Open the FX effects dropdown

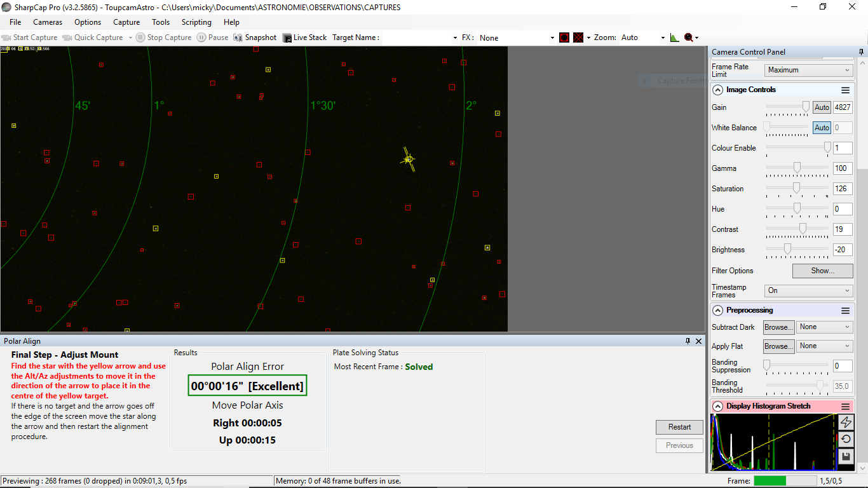pyautogui.click(x=517, y=38)
